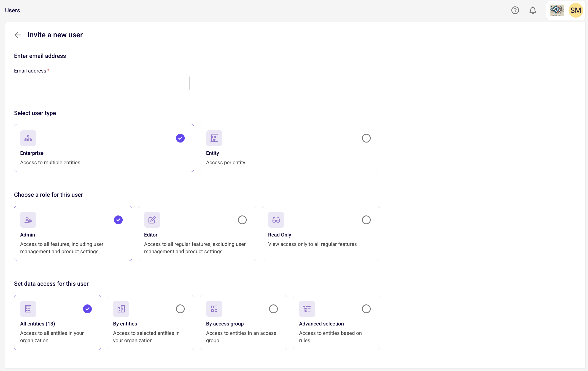This screenshot has width=588, height=371.
Task: Click the Enterprise hierarchy icon
Action: click(x=28, y=138)
